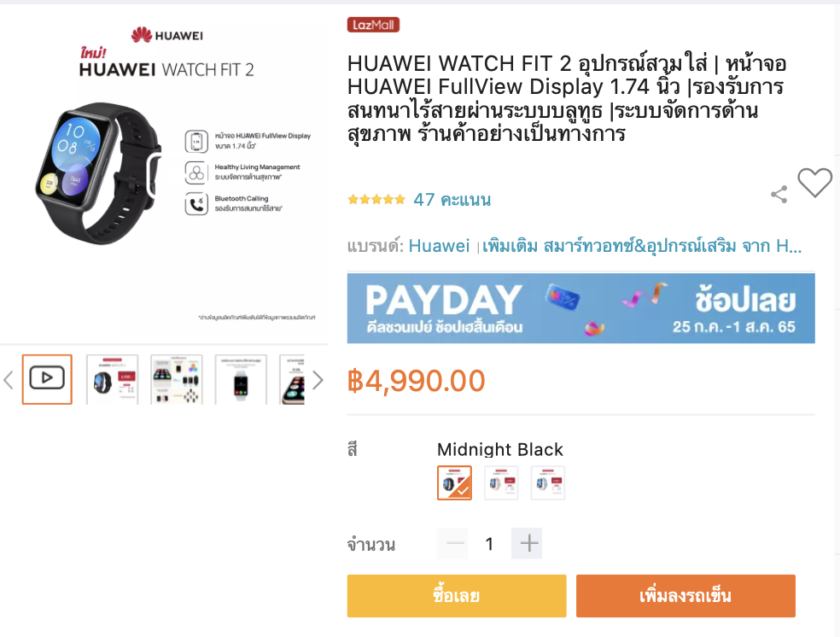Image resolution: width=840 pixels, height=637 pixels.
Task: Click the yellow ซื้อเลย buy now button
Action: [x=457, y=596]
